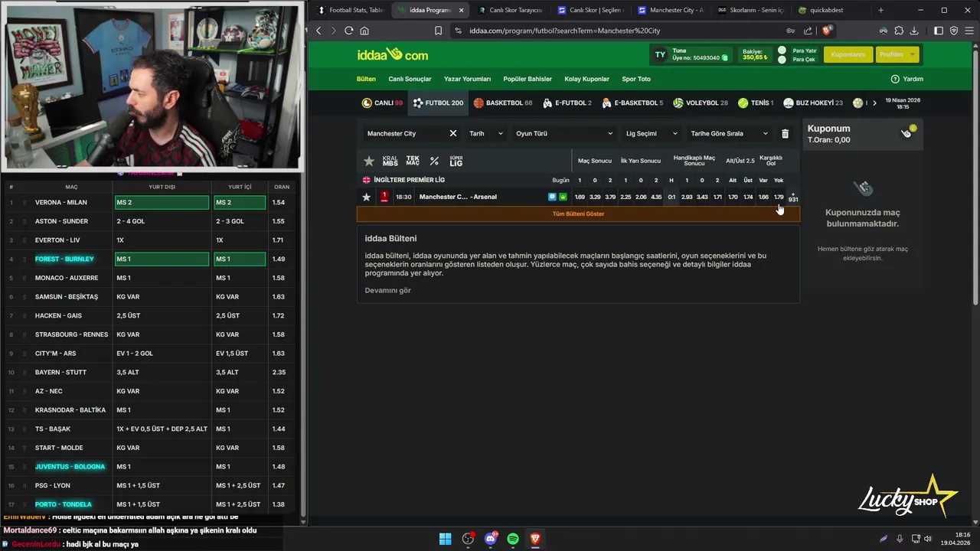This screenshot has height=551, width=980.
Task: Select the Canlı 99 sport tab
Action: click(x=382, y=103)
